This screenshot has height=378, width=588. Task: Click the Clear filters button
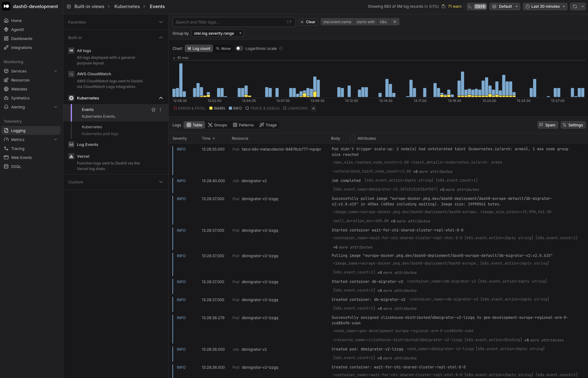pos(308,22)
